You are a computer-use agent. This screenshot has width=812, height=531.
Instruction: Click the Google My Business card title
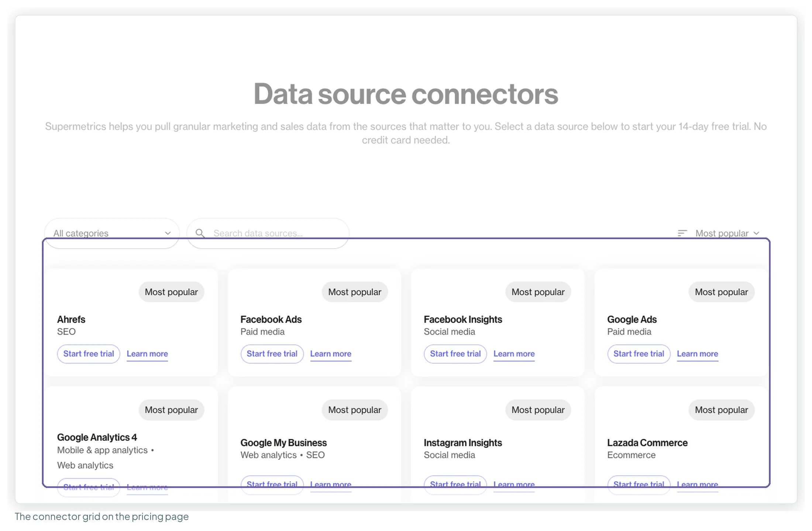pyautogui.click(x=283, y=443)
